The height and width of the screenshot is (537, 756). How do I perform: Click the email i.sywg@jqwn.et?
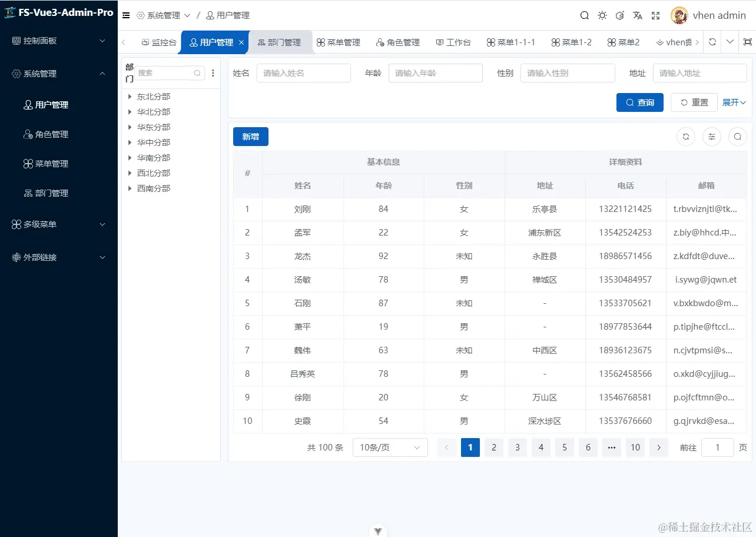pyautogui.click(x=706, y=280)
